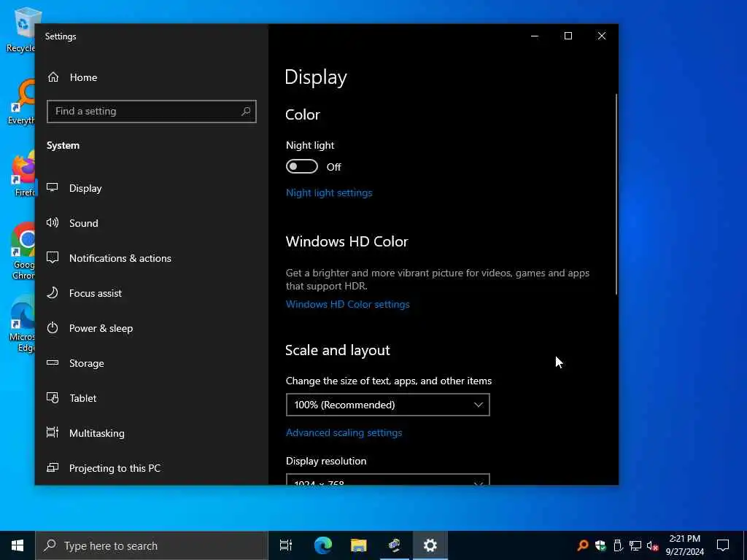This screenshot has width=747, height=560.
Task: Click the safely remove hardware tray icon
Action: coord(618,545)
